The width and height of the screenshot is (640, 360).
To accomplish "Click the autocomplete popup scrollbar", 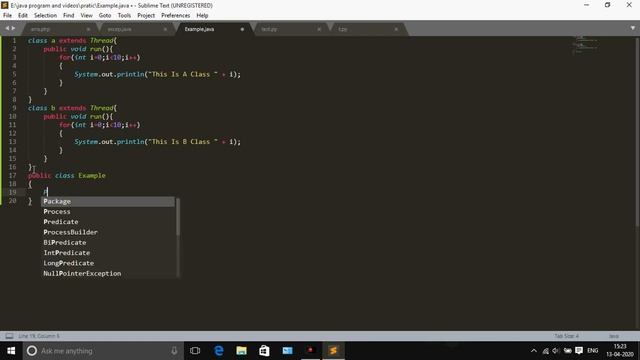I will pos(178,217).
